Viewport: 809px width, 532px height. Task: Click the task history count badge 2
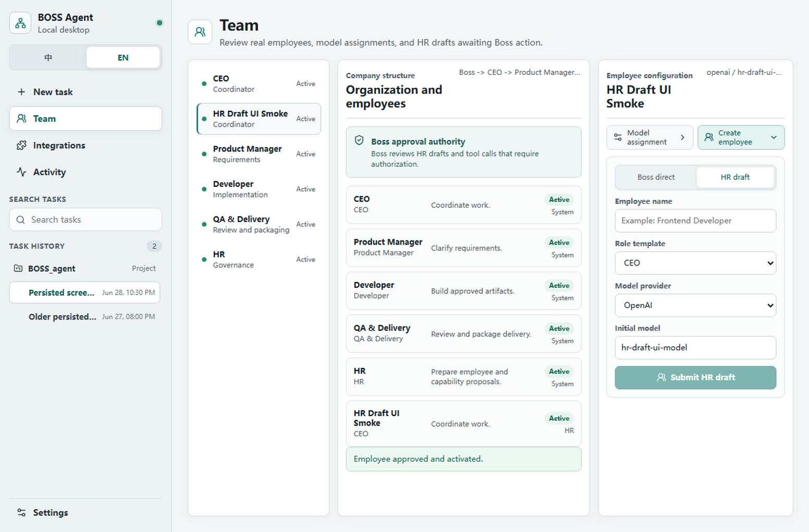click(x=154, y=246)
